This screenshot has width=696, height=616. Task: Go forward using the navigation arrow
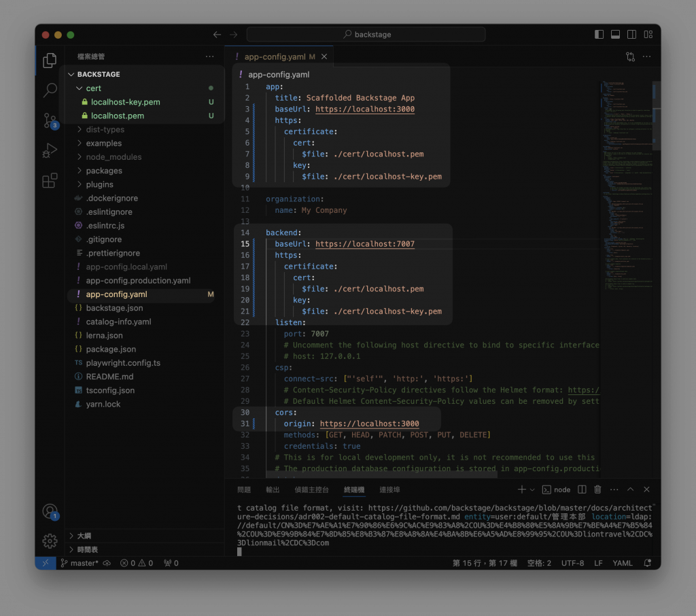point(234,35)
